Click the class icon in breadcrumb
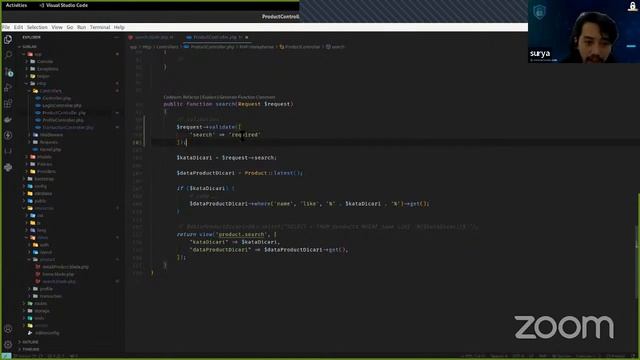The image size is (640, 360). pyautogui.click(x=282, y=47)
